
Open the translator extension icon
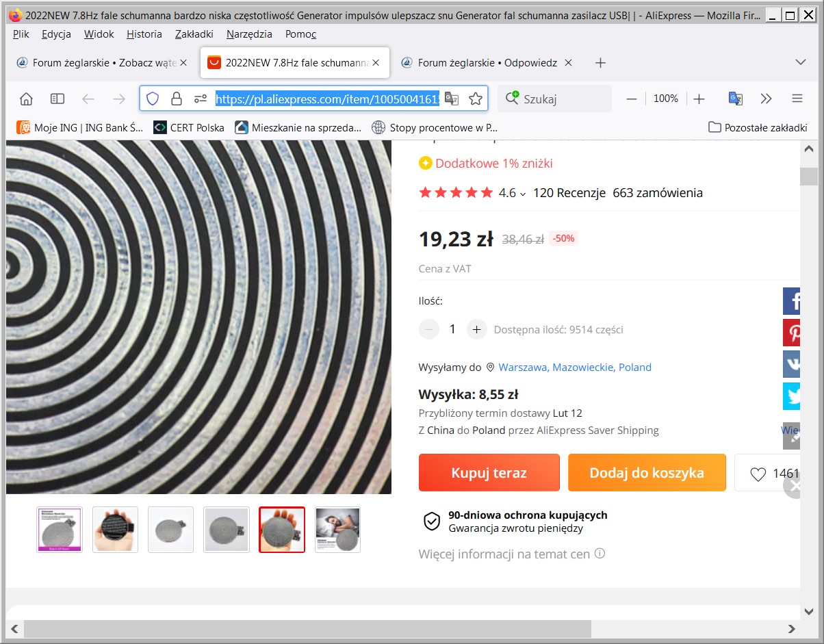736,99
